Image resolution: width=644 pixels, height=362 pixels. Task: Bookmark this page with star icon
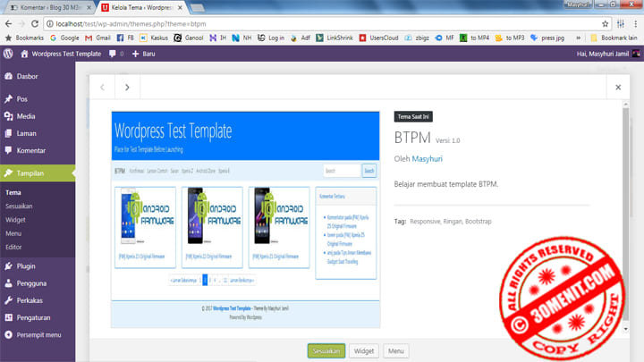tap(605, 24)
